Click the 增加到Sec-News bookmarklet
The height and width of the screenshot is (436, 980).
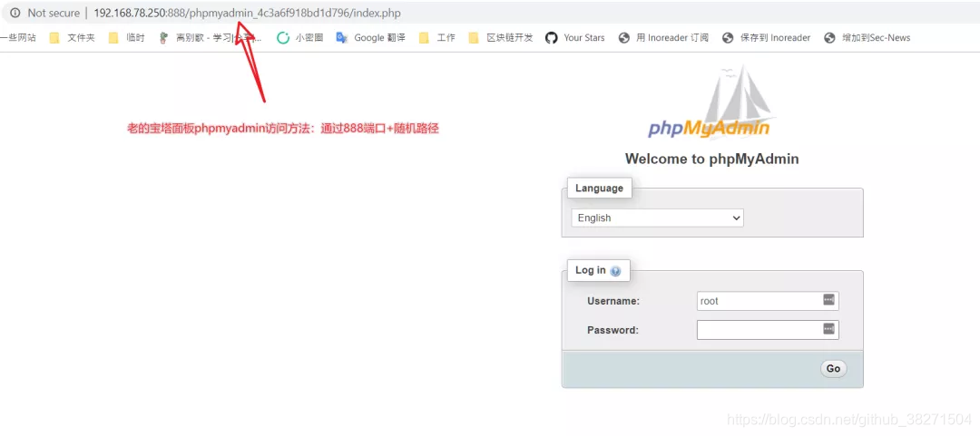tap(867, 37)
